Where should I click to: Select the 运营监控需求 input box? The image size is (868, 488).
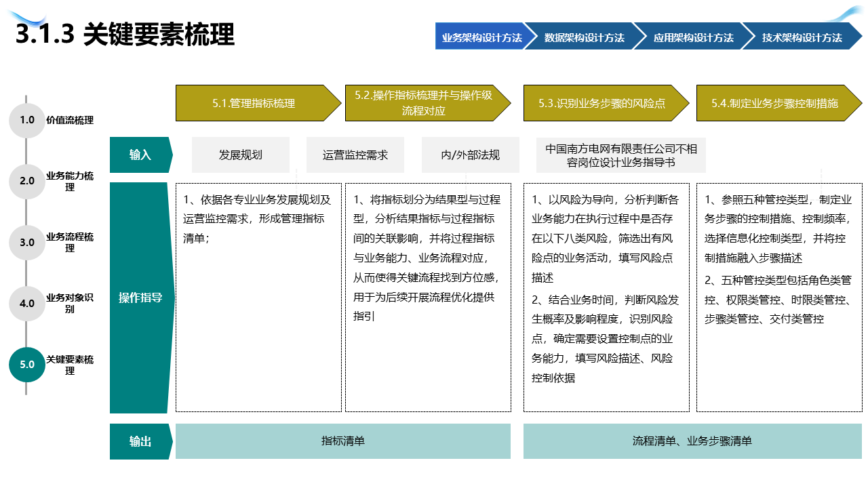pos(355,155)
